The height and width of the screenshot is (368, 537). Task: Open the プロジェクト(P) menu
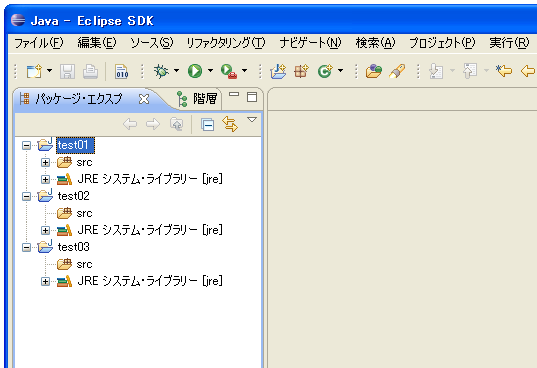click(x=442, y=43)
